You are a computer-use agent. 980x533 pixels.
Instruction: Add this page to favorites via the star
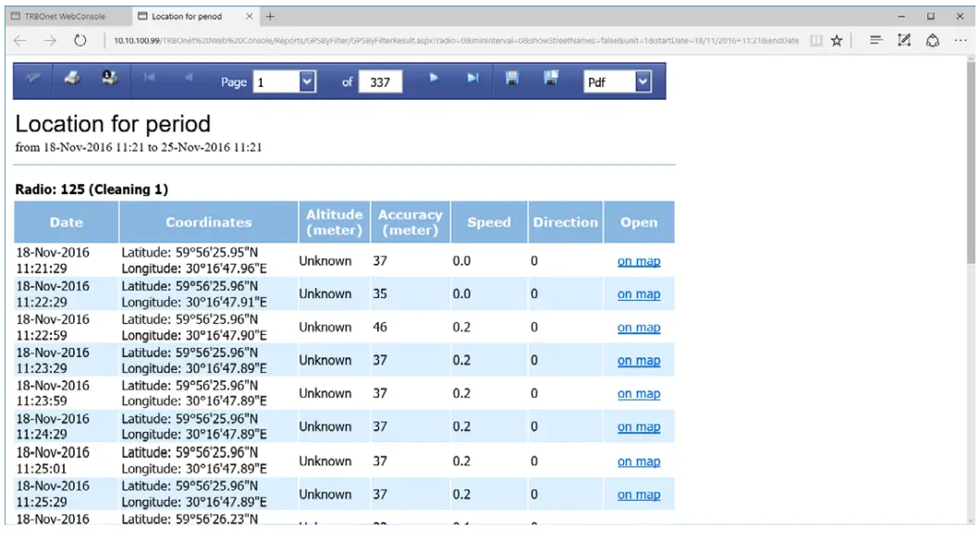coord(837,41)
